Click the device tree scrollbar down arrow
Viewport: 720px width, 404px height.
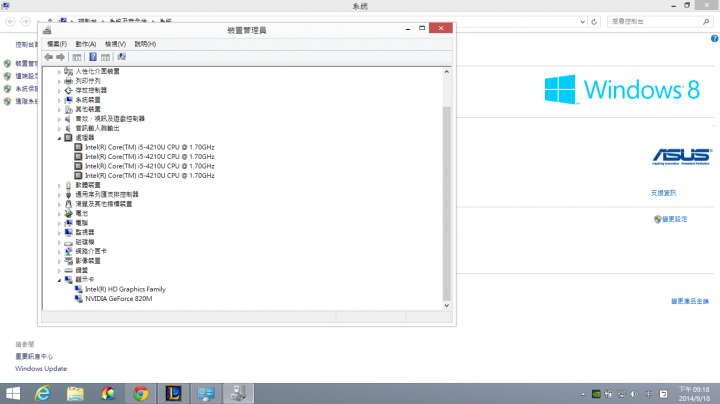click(x=446, y=305)
